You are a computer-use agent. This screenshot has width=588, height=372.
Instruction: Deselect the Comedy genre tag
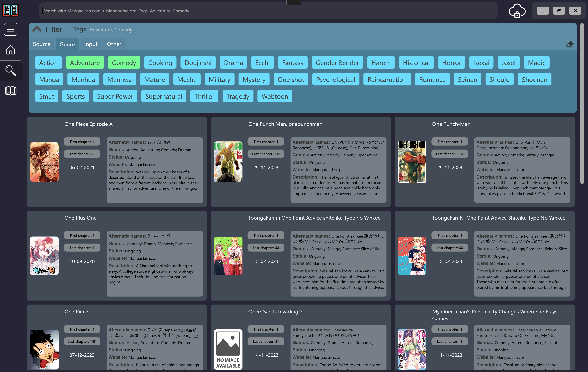click(x=124, y=63)
